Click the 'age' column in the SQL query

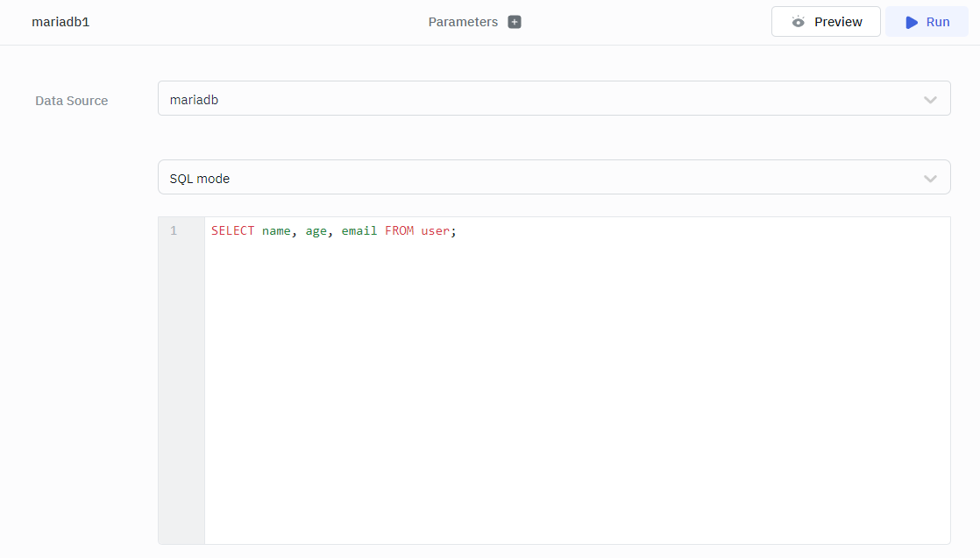316,231
